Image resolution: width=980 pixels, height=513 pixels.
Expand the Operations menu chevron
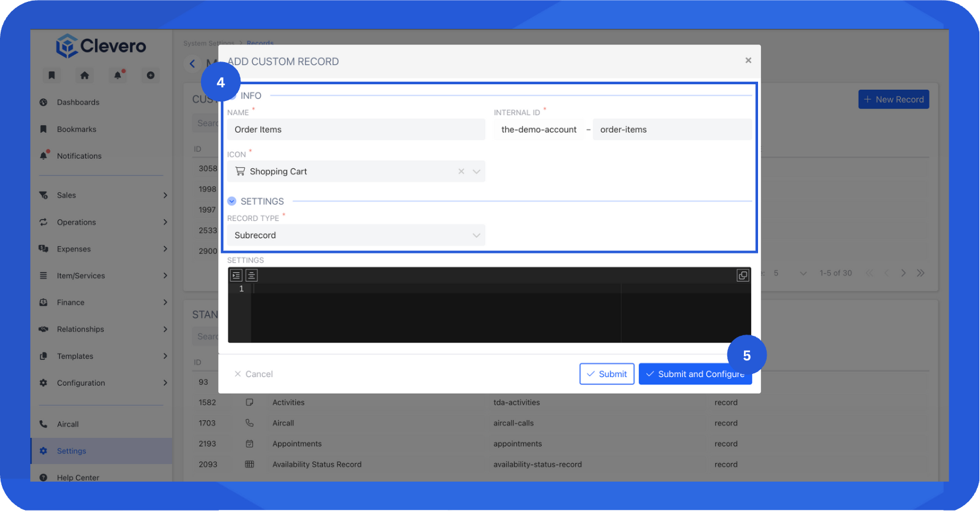165,222
